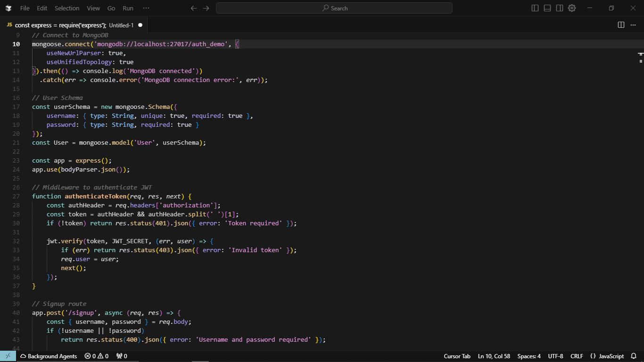Click 'next();' on line 35
Screen dimensions: 644x362
pyautogui.click(x=74, y=268)
